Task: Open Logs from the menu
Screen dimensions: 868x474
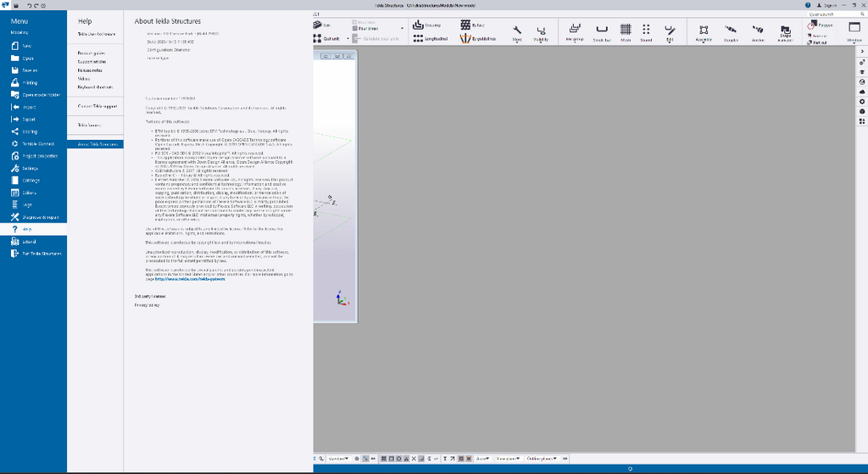Action: (x=33, y=205)
